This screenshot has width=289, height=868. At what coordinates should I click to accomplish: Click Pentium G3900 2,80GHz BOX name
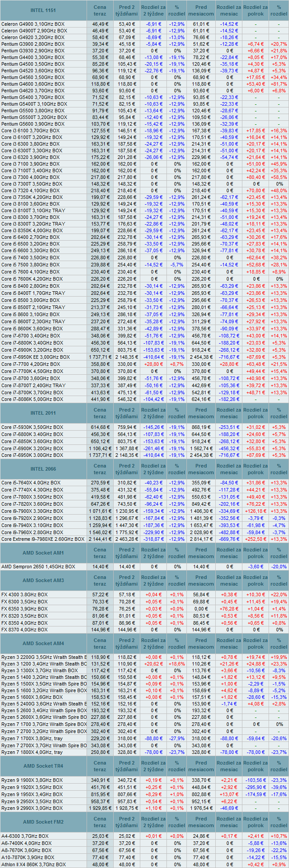tap(33, 44)
